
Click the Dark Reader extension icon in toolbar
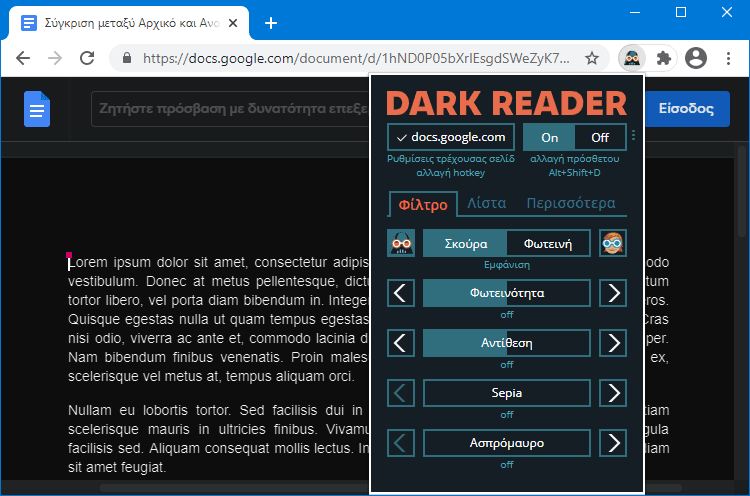click(632, 58)
